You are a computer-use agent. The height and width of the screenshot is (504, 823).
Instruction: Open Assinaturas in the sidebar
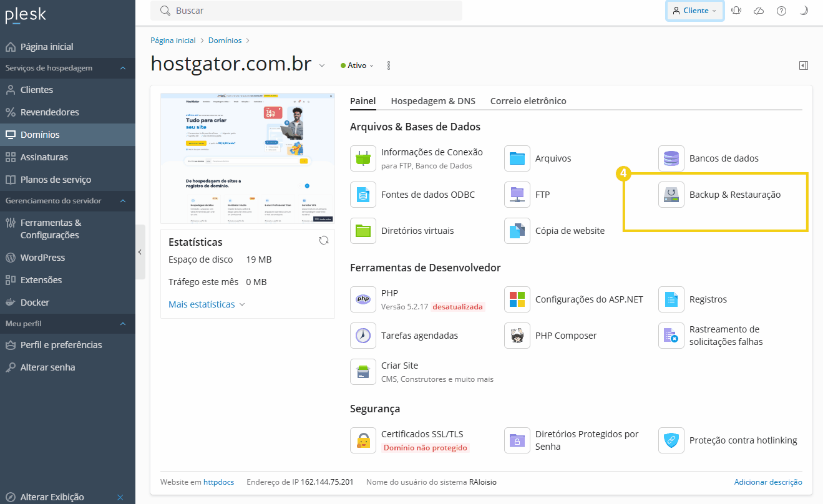[x=67, y=157]
